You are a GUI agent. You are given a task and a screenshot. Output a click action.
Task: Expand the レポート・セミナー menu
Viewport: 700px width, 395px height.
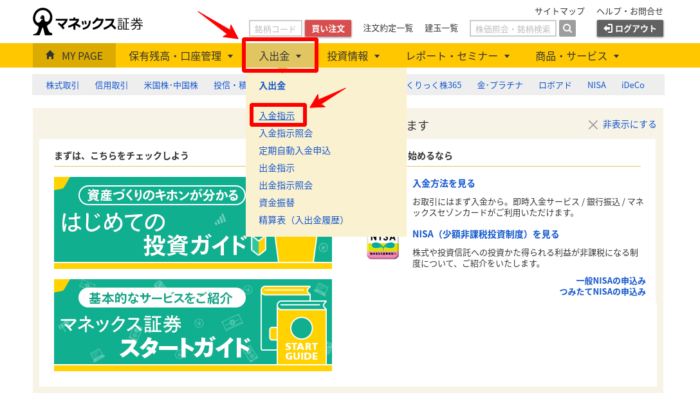(458, 56)
